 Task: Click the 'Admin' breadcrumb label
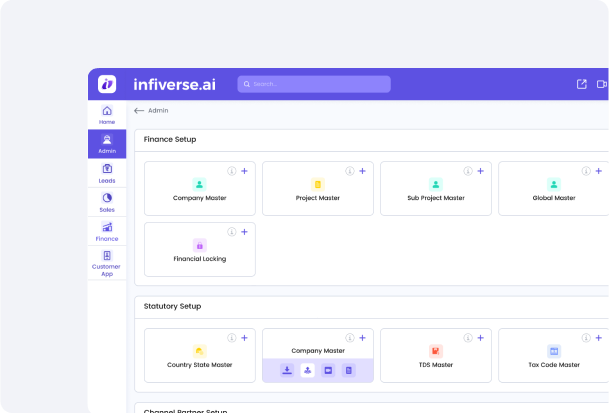[158, 111]
